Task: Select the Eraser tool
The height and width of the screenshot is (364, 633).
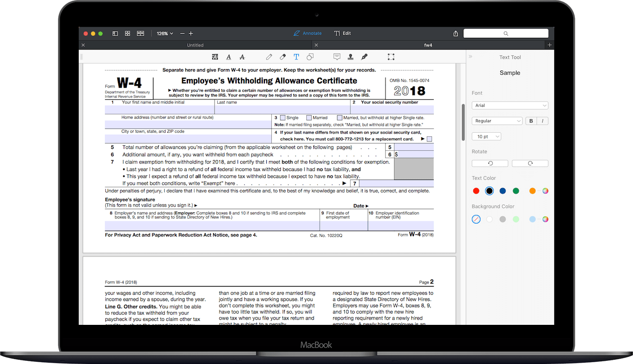Action: (x=283, y=57)
